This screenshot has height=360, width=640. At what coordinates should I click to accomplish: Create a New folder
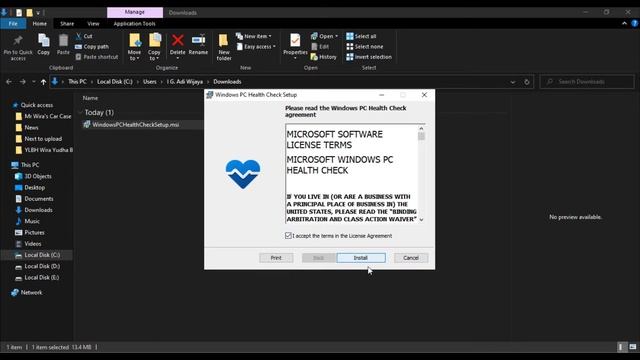(224, 48)
